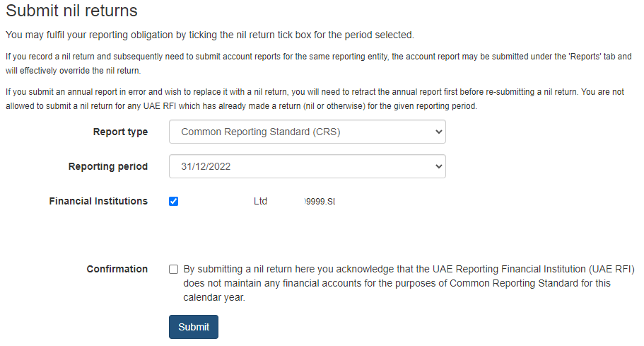644x346 pixels.
Task: Click the paragraph mentioning the 'Reports' tab
Action: tap(319, 63)
